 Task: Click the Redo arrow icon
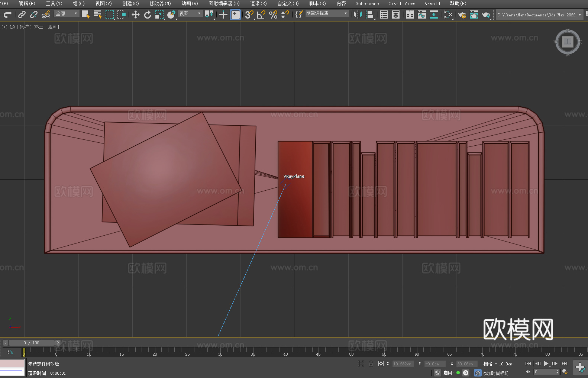[7, 14]
